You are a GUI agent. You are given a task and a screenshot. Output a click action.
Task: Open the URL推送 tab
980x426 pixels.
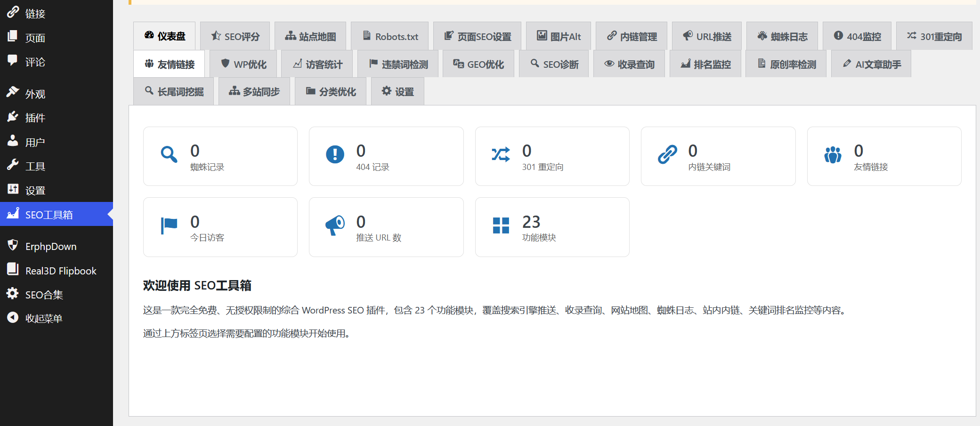coord(707,36)
